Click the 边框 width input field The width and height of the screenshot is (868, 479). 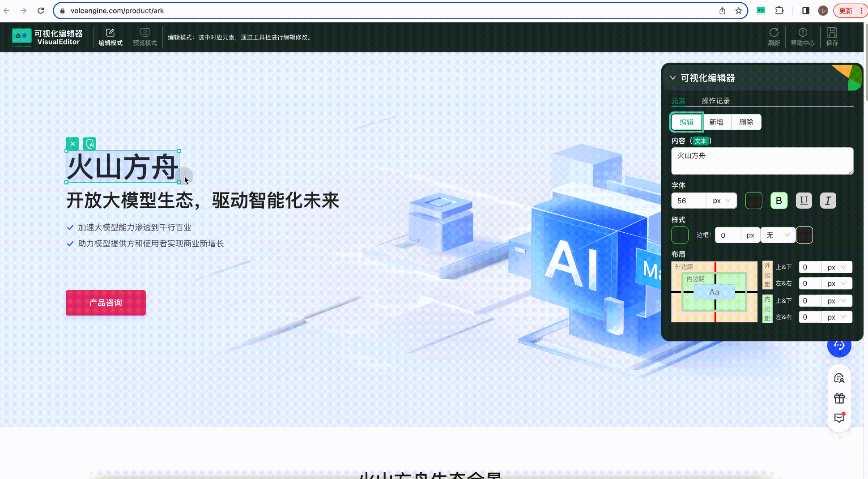pyautogui.click(x=728, y=235)
